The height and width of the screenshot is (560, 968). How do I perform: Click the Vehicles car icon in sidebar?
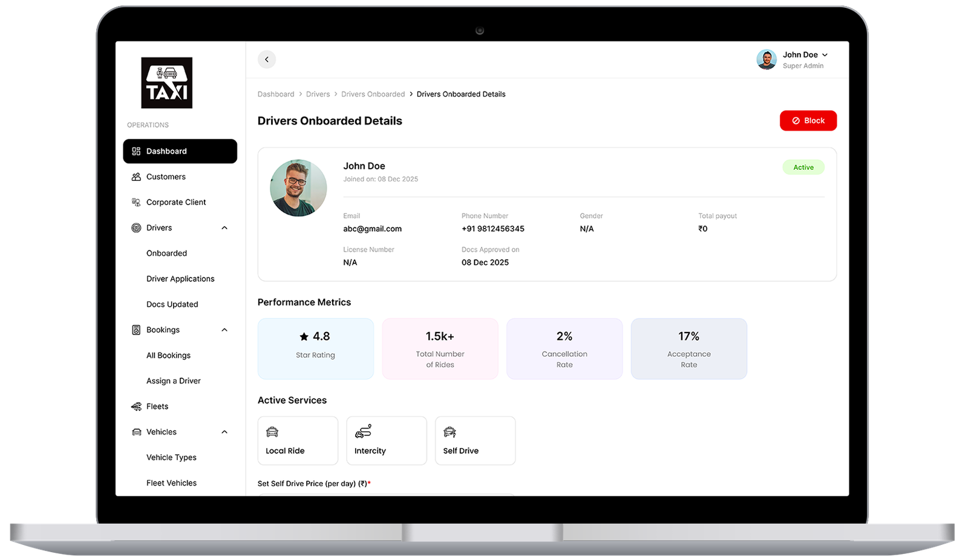coord(136,431)
